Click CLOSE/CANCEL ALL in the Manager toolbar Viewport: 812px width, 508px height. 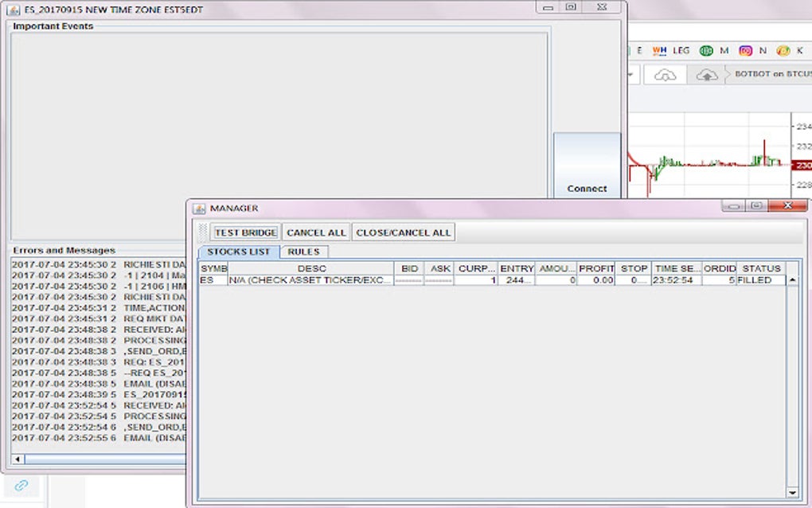click(x=403, y=233)
